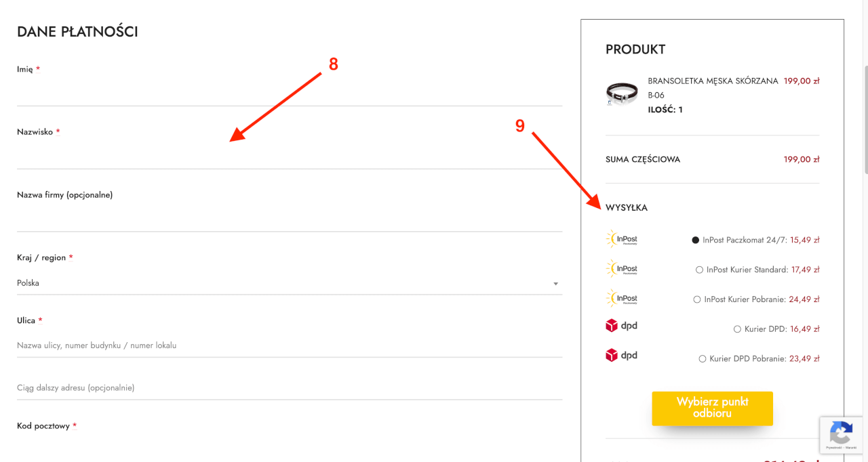Click into the Nazwisko text field
The image size is (868, 462).
(x=290, y=155)
